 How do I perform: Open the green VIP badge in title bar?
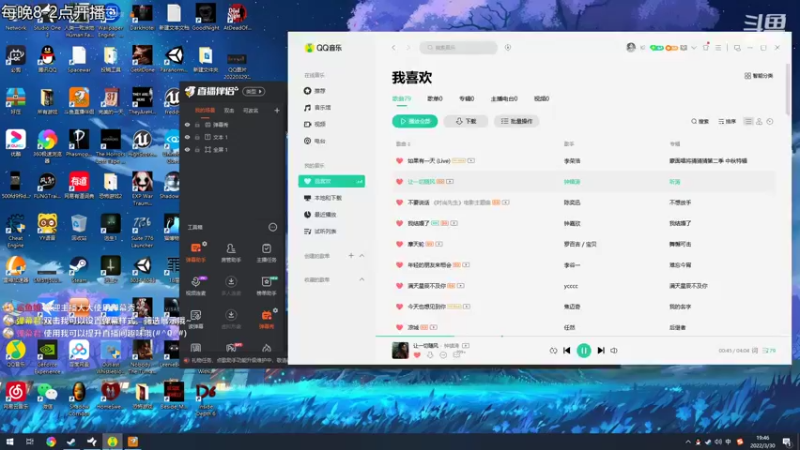tap(657, 48)
